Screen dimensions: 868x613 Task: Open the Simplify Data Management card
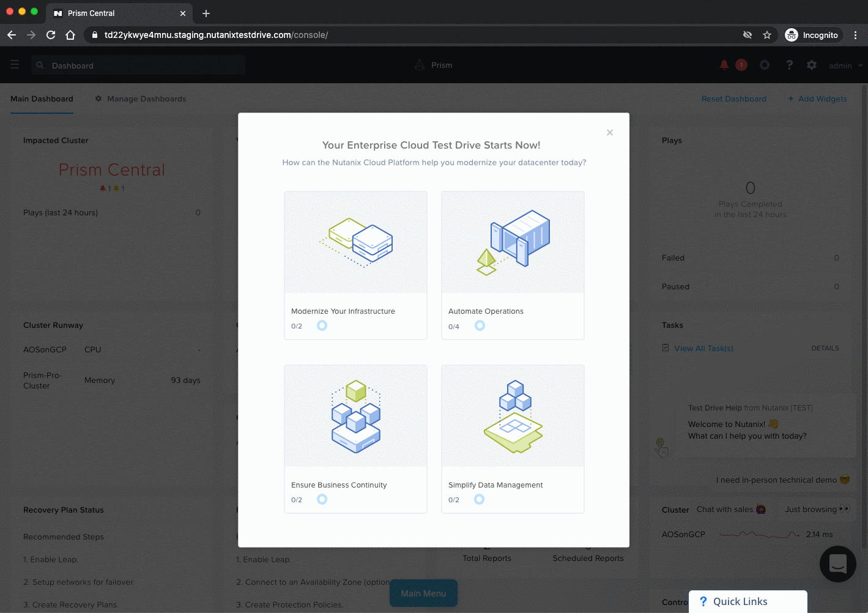coord(513,439)
